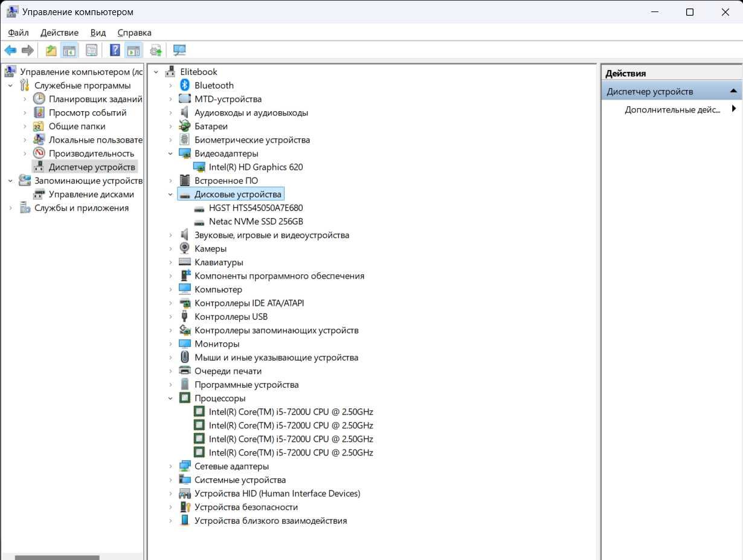The image size is (743, 560).
Task: Select Контроллеры запоминающих устройств label
Action: click(276, 330)
